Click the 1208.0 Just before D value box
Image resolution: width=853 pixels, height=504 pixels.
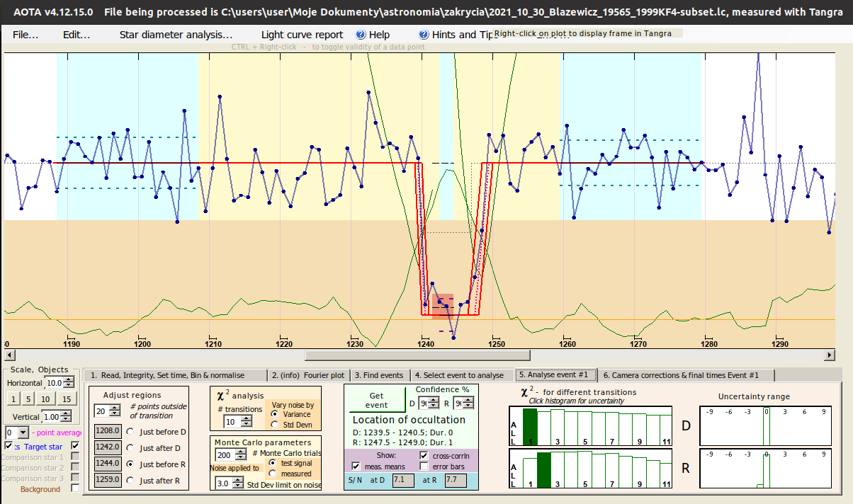tap(108, 432)
